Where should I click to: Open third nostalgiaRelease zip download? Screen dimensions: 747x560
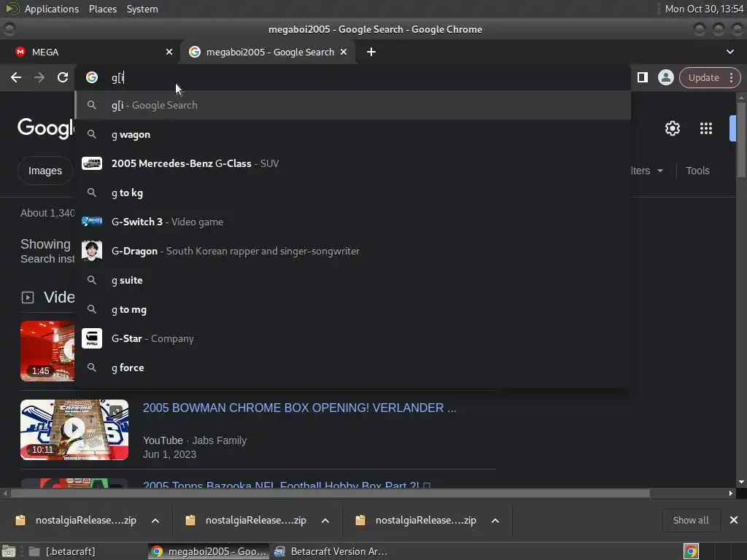point(417,521)
